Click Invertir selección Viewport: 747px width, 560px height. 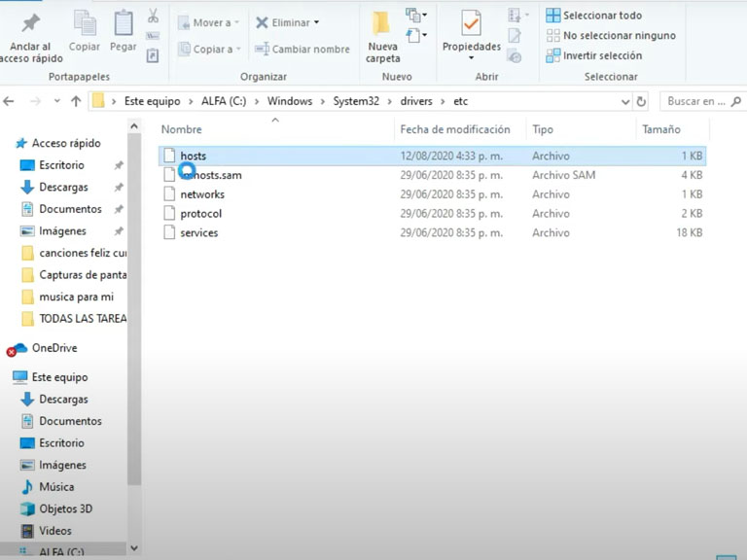click(593, 55)
